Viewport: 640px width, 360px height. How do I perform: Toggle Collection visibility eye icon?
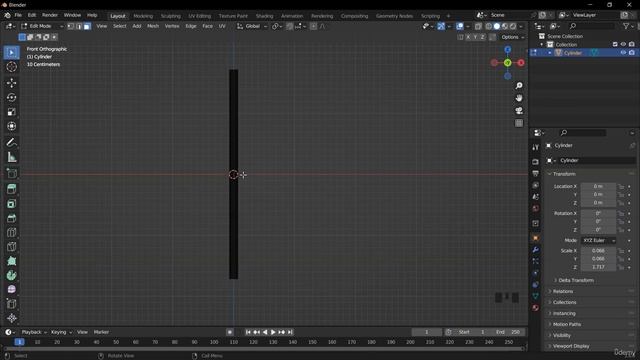pos(623,44)
